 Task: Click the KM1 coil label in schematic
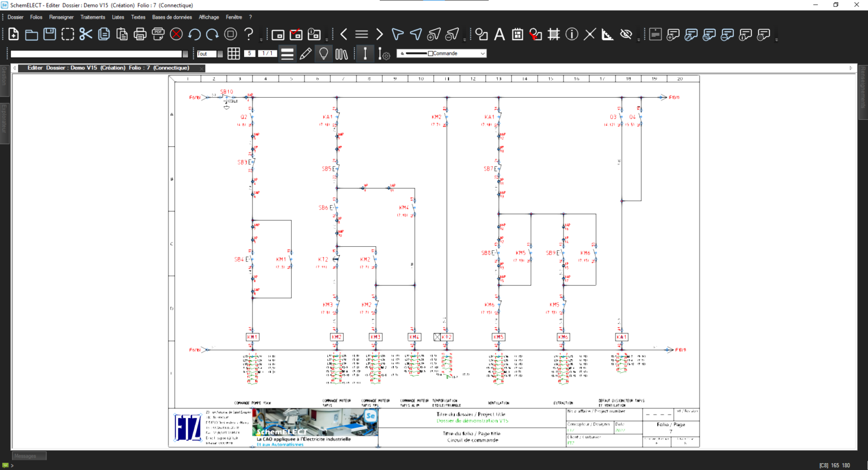click(253, 337)
